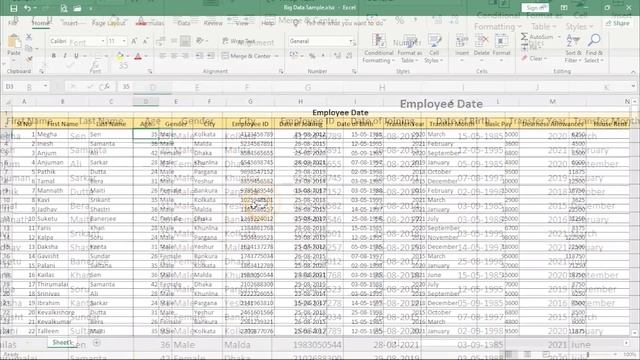Click the Share button
Image resolution: width=640 pixels, height=360 pixels.
pos(617,23)
